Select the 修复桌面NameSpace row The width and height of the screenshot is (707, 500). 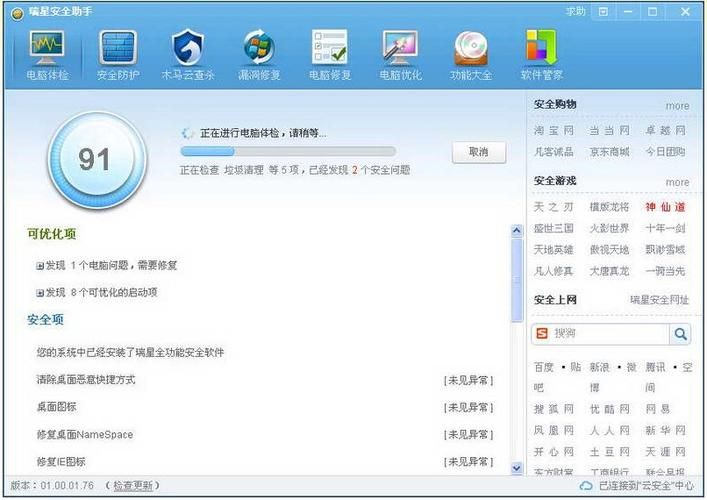(265, 435)
